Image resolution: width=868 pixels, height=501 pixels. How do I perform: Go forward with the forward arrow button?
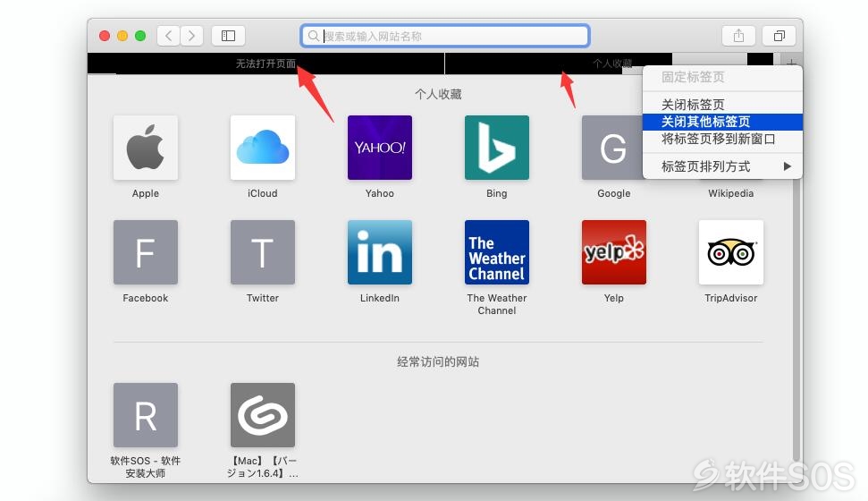191,36
